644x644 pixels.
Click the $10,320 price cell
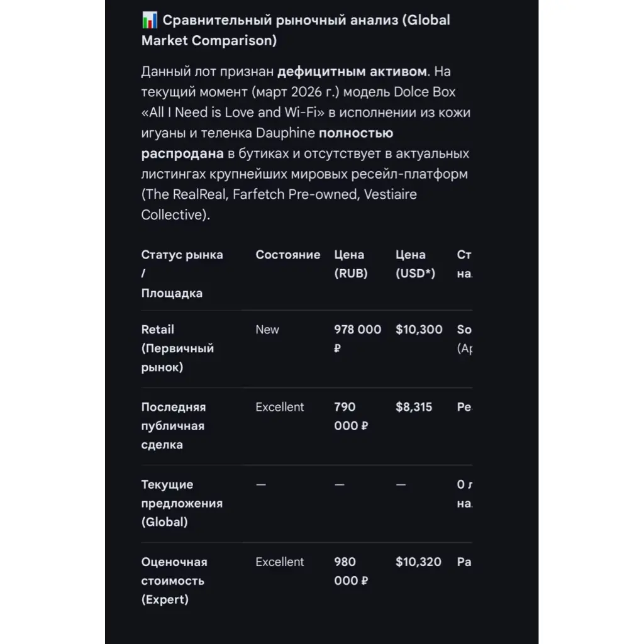click(x=418, y=562)
